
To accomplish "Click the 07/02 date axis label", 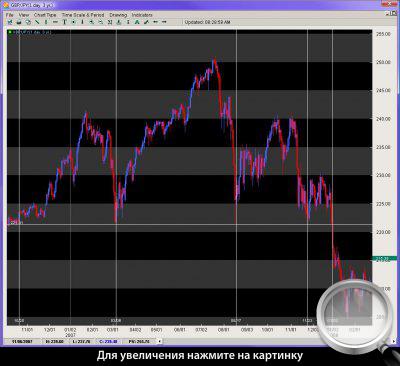I will click(x=201, y=330).
